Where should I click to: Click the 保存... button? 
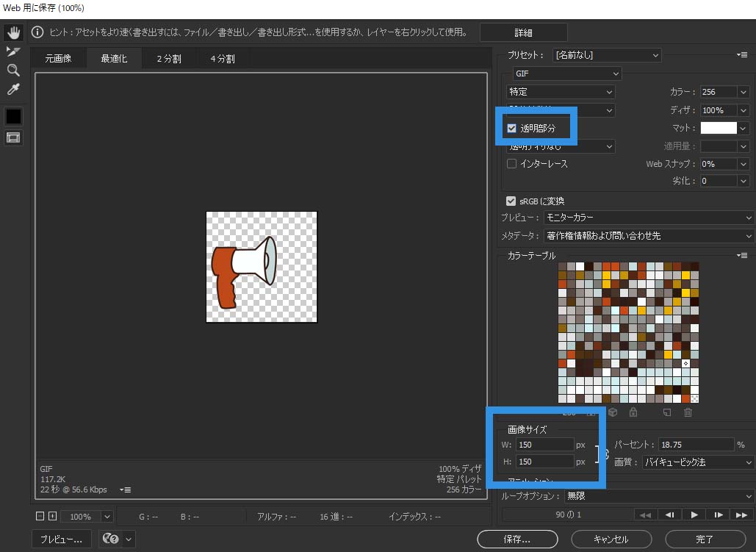pyautogui.click(x=516, y=539)
